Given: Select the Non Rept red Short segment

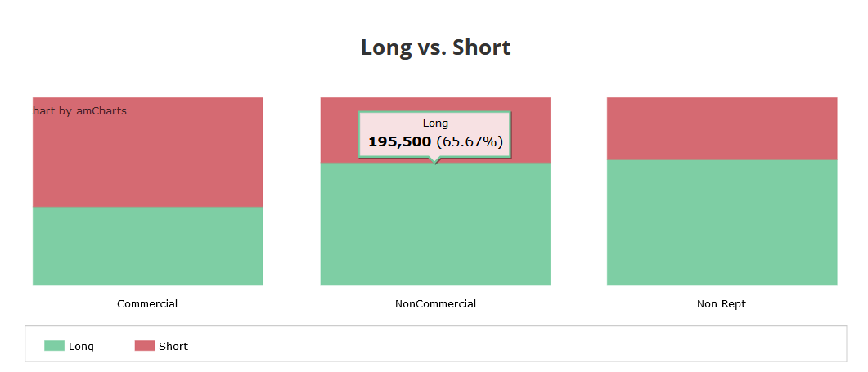Looking at the screenshot, I should (x=722, y=128).
